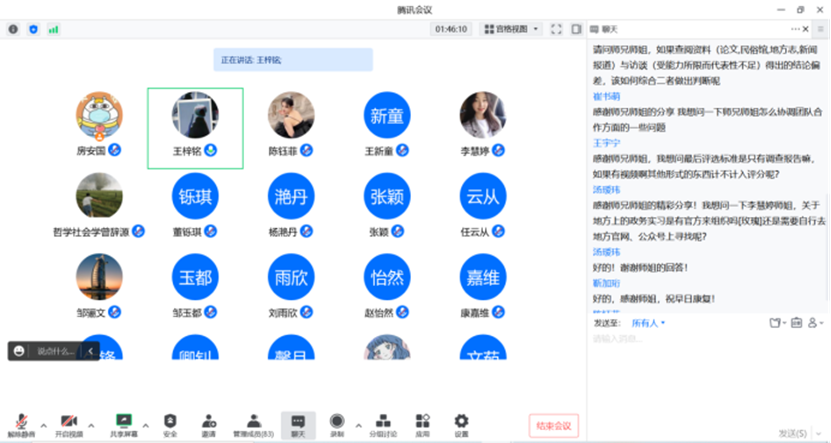Click the End Meeting (结束会议) button
The width and height of the screenshot is (831, 443).
(553, 425)
